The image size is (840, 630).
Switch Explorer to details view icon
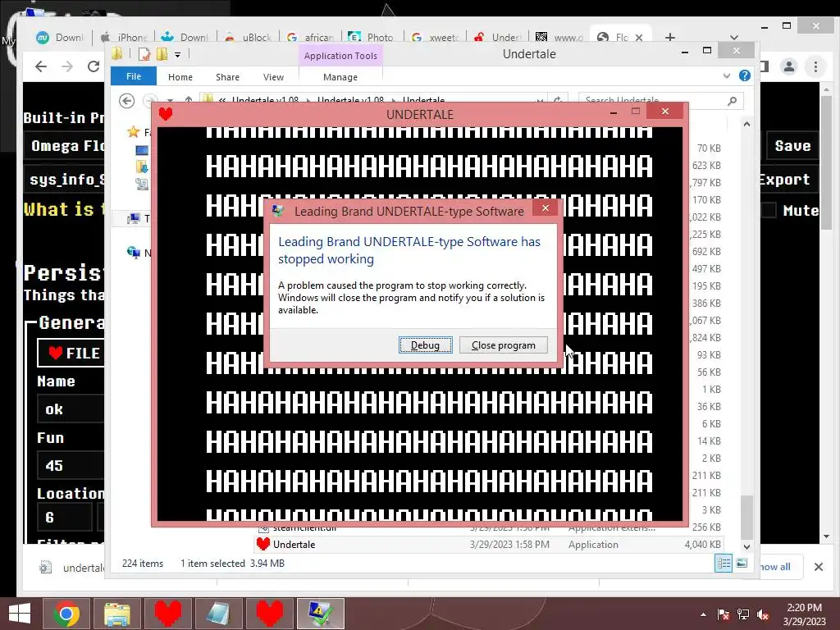(x=724, y=563)
